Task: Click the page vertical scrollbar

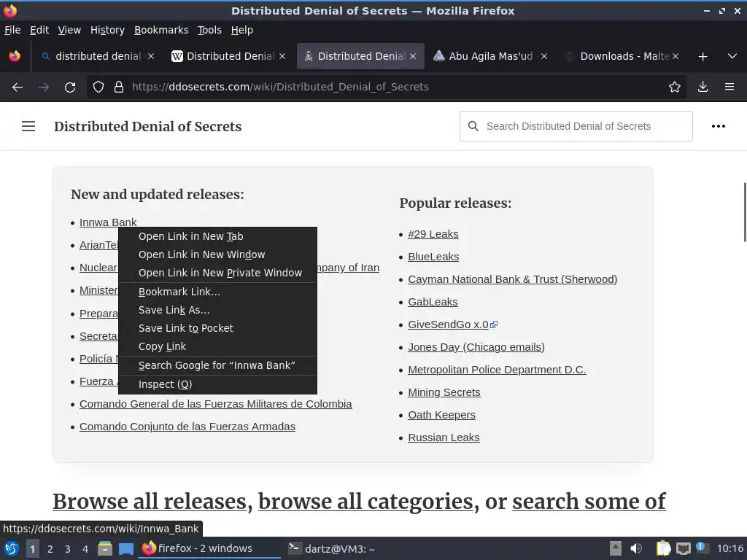Action: pyautogui.click(x=744, y=212)
